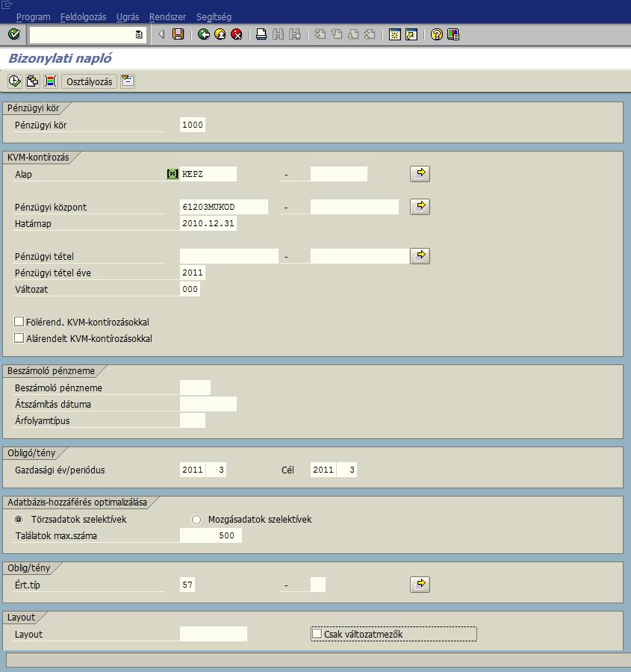Click the Ért.típ upper-limit field
Screen dimensions: 631x672
click(x=318, y=585)
